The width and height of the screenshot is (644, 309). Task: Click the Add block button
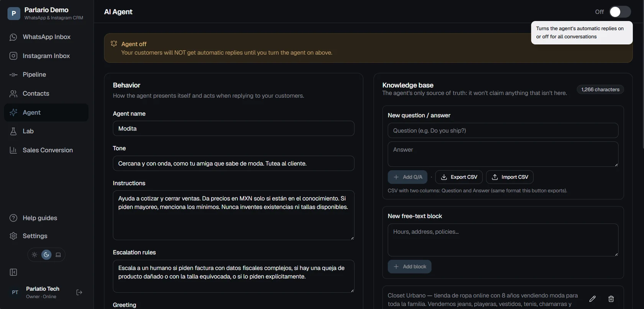coord(409,267)
